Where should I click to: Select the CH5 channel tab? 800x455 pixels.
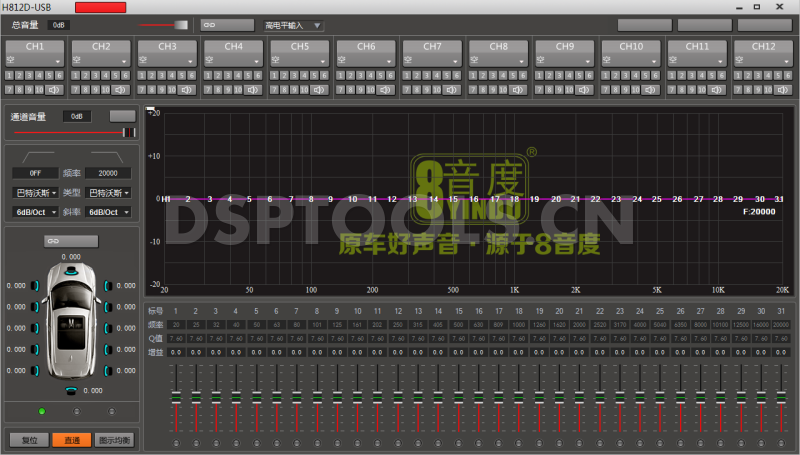pyautogui.click(x=300, y=47)
